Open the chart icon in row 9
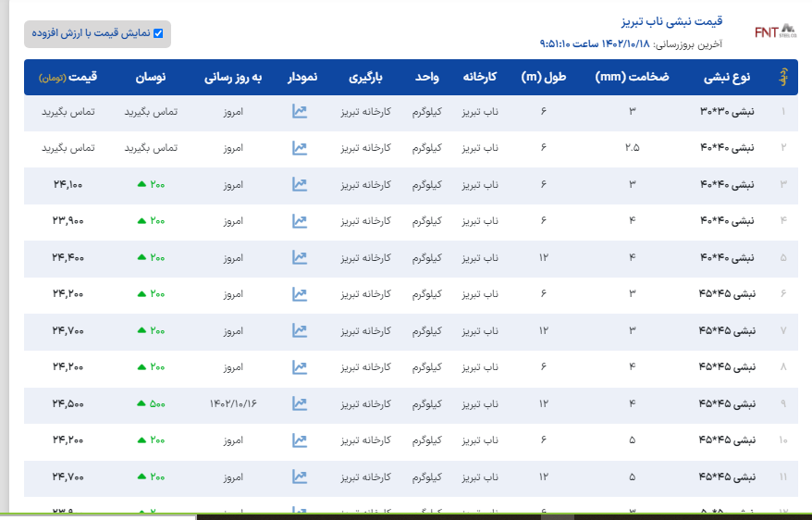 (300, 403)
